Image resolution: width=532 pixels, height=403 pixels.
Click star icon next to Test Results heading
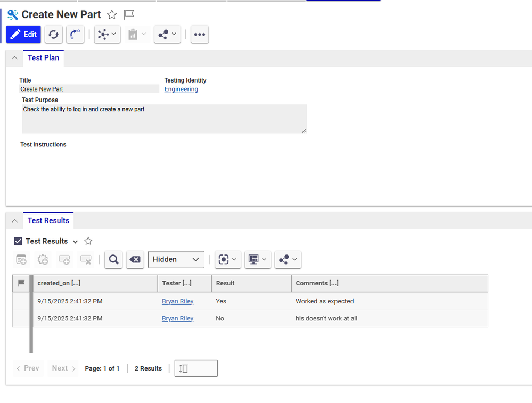tap(88, 241)
